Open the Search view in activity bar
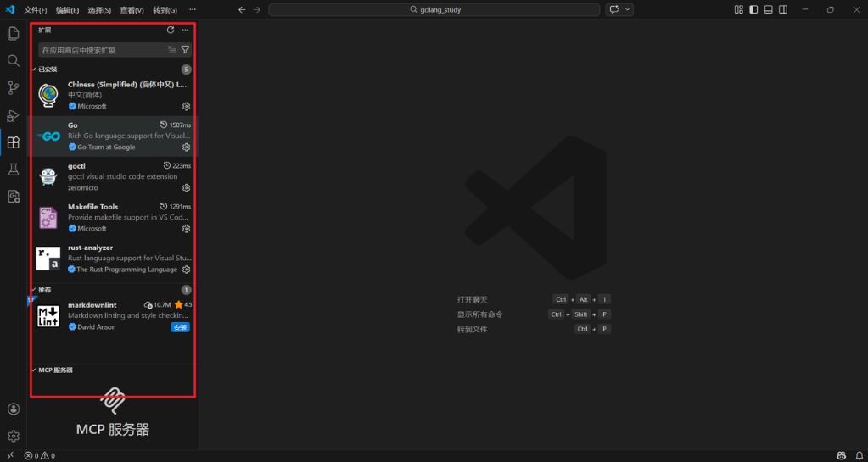 tap(14, 61)
